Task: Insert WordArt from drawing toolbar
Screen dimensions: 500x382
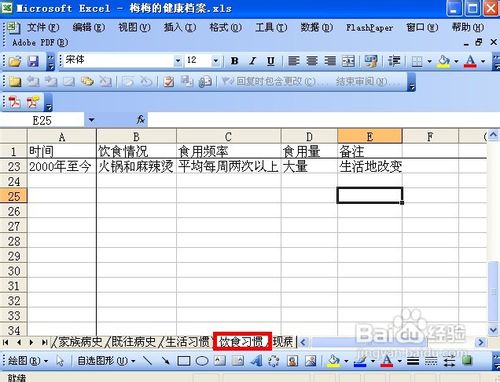Action: [256, 361]
